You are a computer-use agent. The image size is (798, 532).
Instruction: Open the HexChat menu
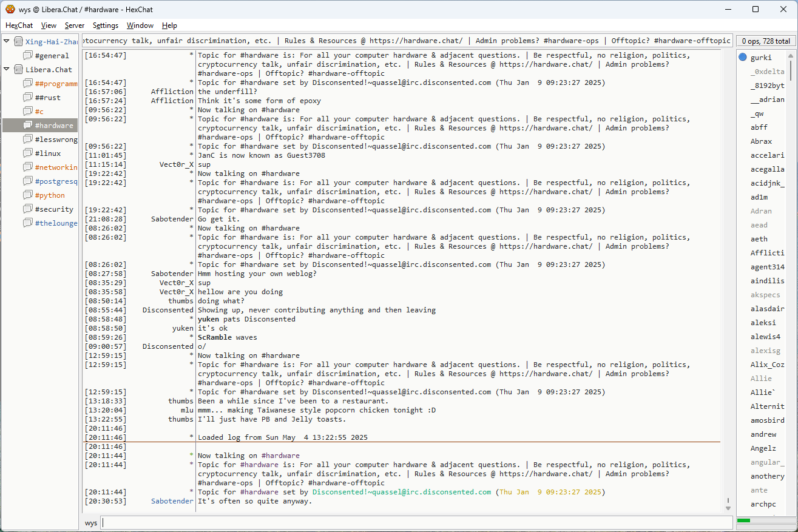tap(19, 25)
